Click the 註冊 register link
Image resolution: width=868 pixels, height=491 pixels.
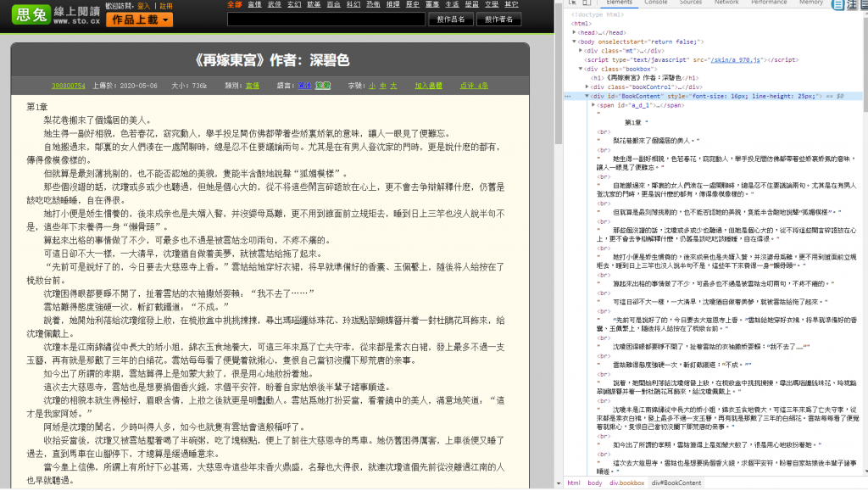(x=166, y=6)
